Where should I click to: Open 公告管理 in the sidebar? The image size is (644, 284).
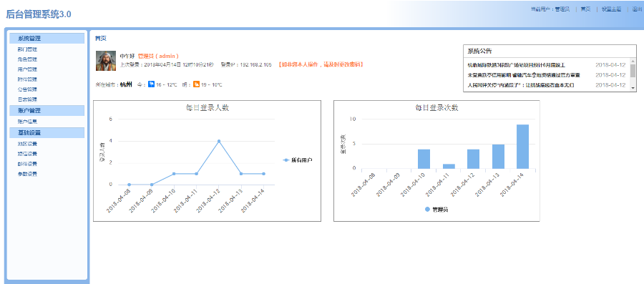click(27, 89)
